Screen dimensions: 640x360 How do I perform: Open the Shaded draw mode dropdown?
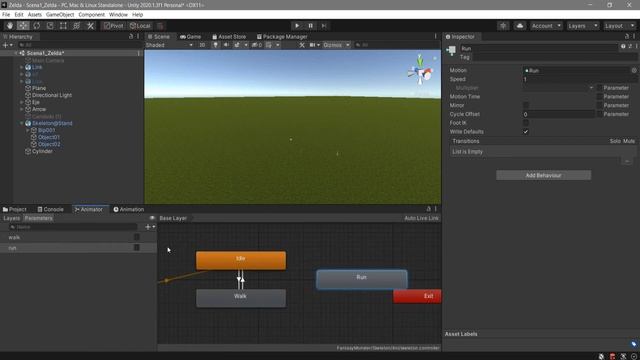click(x=169, y=45)
